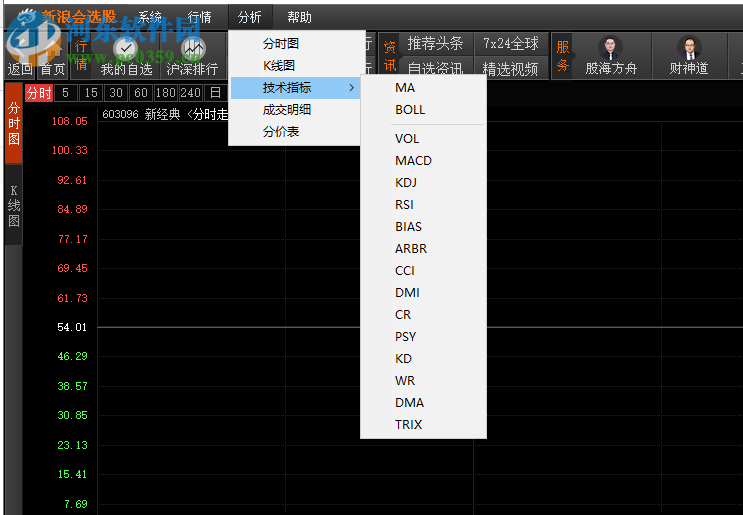This screenshot has width=743, height=515.
Task: Switch to the 60 minute period
Action: (x=141, y=93)
